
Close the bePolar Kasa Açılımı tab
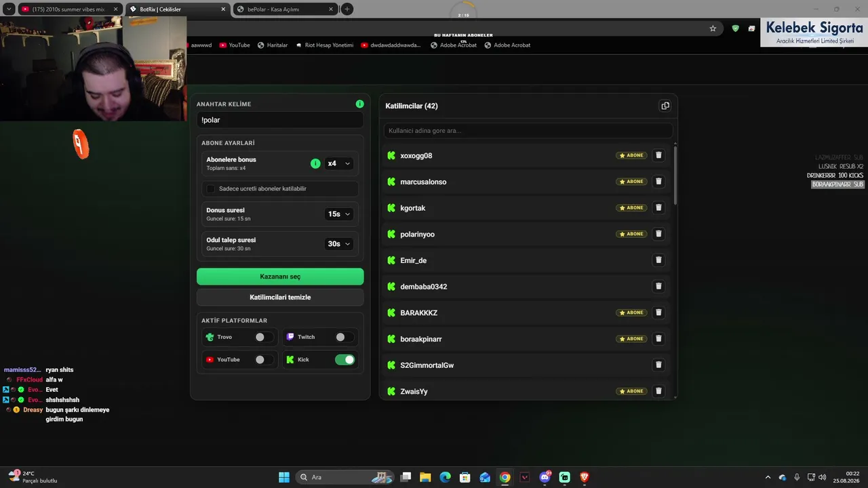coord(330,9)
